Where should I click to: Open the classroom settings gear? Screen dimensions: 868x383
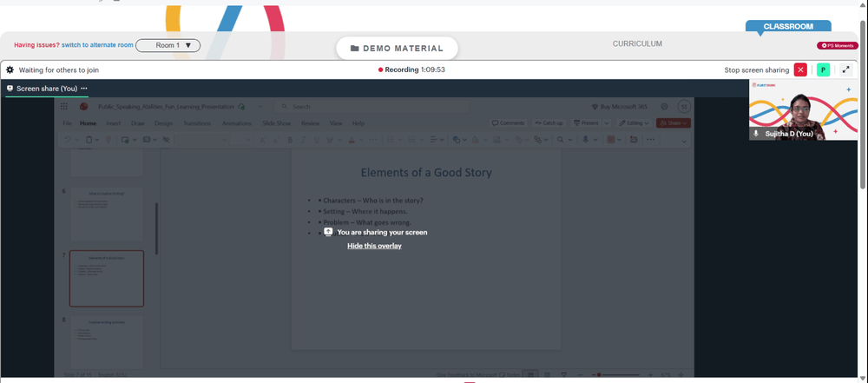10,69
